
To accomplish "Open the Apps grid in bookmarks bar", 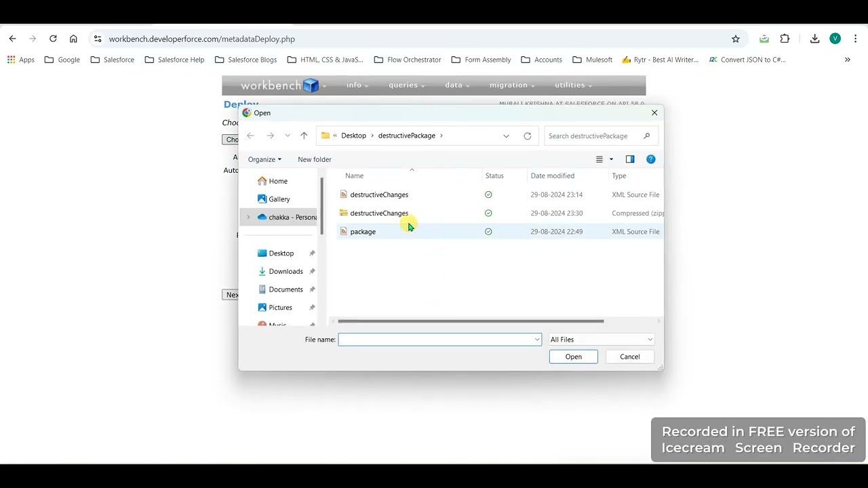I will pyautogui.click(x=21, y=60).
